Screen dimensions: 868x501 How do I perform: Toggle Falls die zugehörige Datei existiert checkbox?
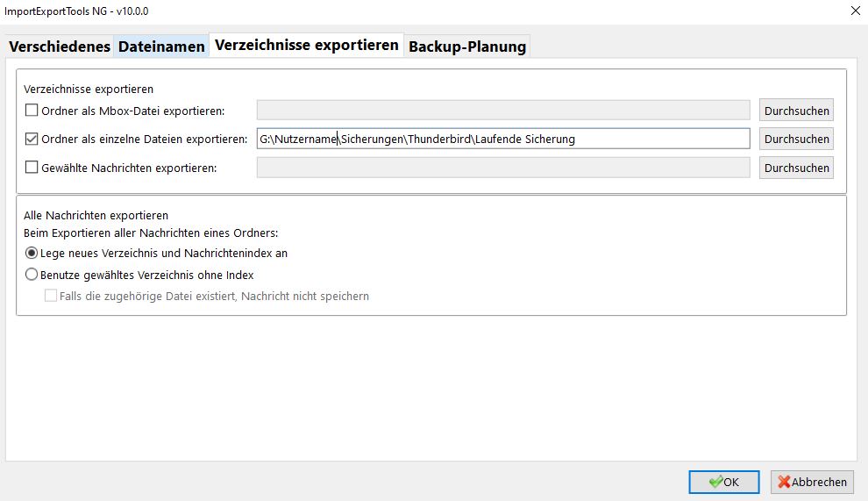coord(51,297)
